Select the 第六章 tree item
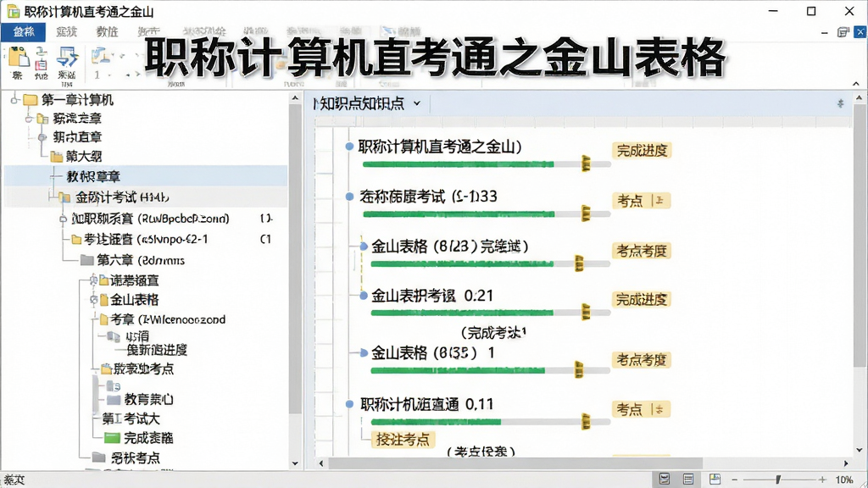 141,260
